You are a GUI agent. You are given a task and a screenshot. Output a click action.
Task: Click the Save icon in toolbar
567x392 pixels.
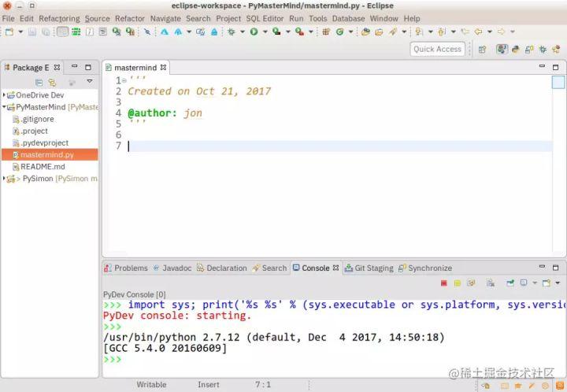[x=32, y=31]
